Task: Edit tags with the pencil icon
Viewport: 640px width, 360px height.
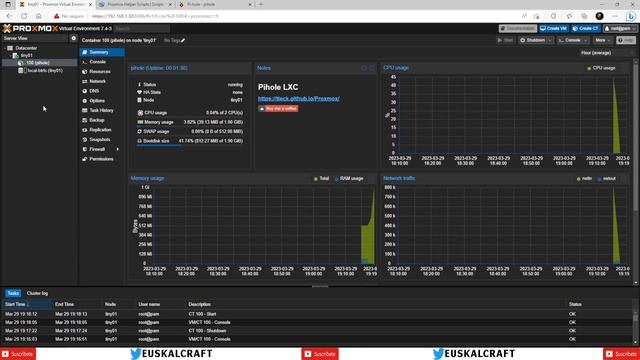Action: (183, 40)
